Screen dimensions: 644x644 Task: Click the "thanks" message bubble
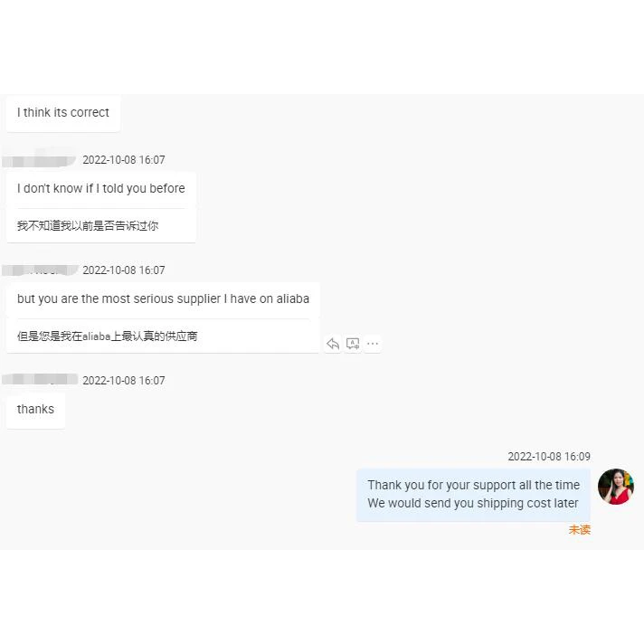(36, 410)
